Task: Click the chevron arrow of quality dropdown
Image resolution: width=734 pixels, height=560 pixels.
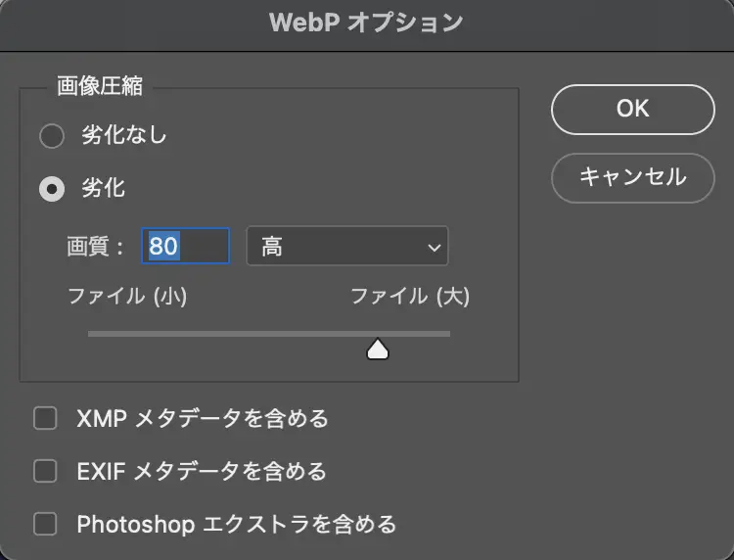Action: click(x=434, y=248)
